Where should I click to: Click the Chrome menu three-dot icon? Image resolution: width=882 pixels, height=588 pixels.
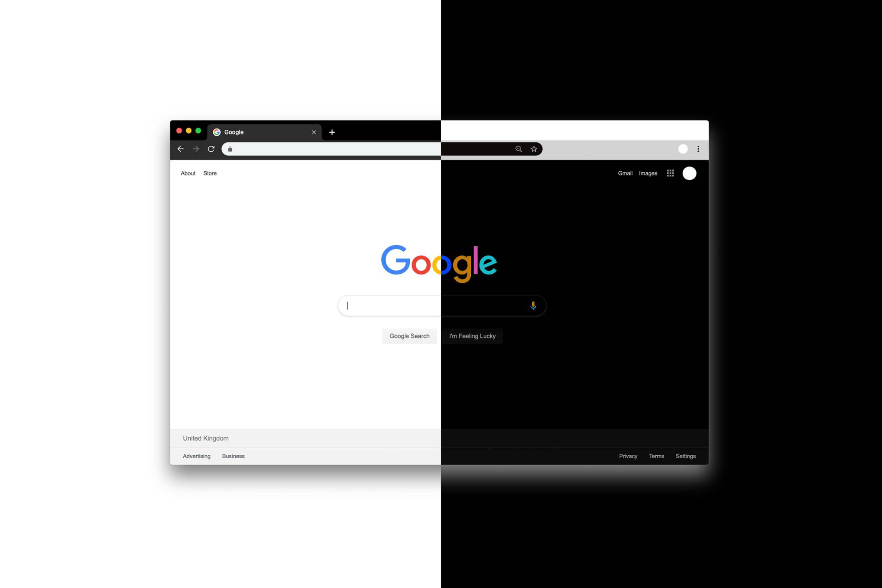pyautogui.click(x=698, y=149)
